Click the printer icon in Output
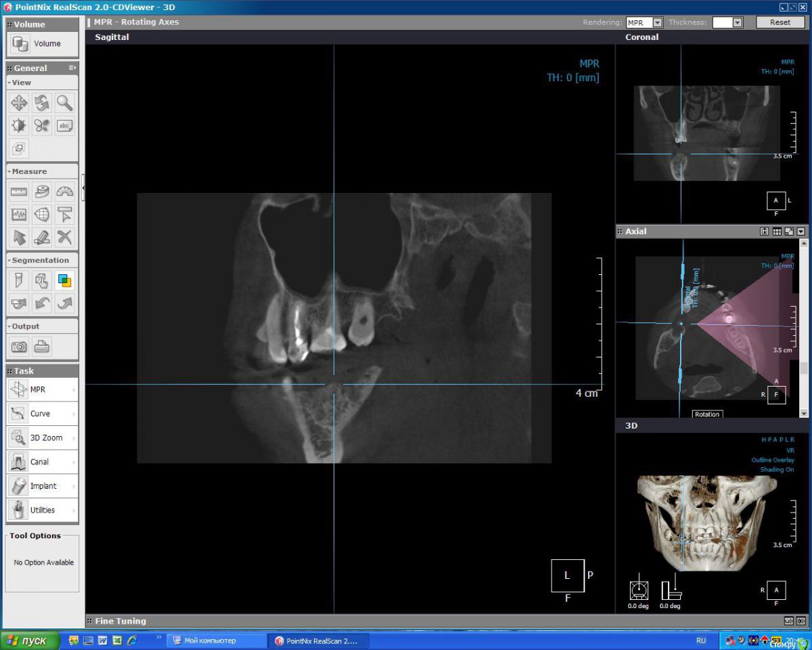The height and width of the screenshot is (650, 812). (42, 347)
